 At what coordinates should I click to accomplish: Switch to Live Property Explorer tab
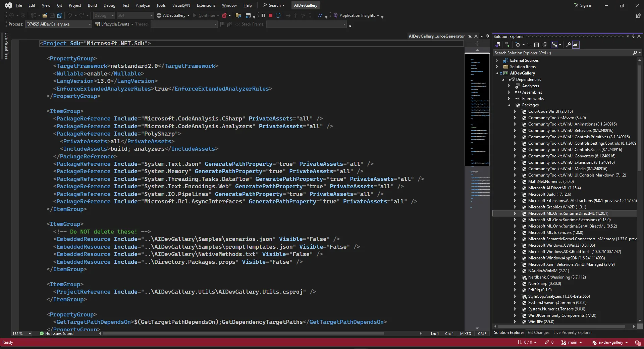click(x=573, y=333)
